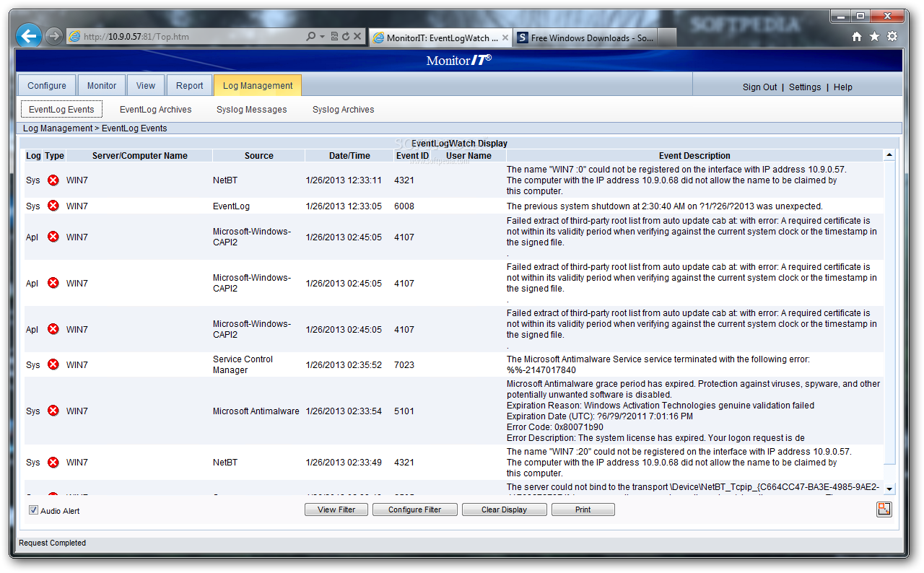Click error icon for EventLog 6008 event
The image size is (924, 573).
(x=53, y=206)
